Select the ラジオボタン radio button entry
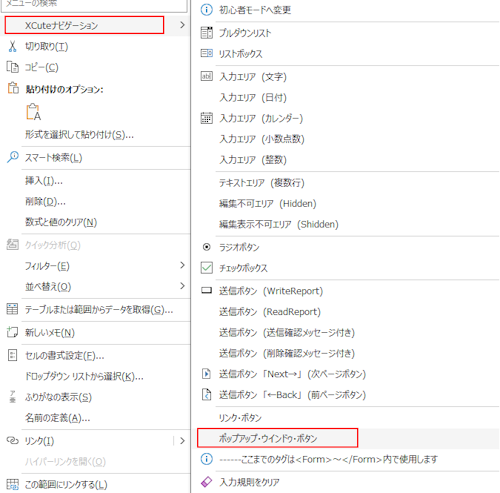The image size is (500, 493). [346, 247]
